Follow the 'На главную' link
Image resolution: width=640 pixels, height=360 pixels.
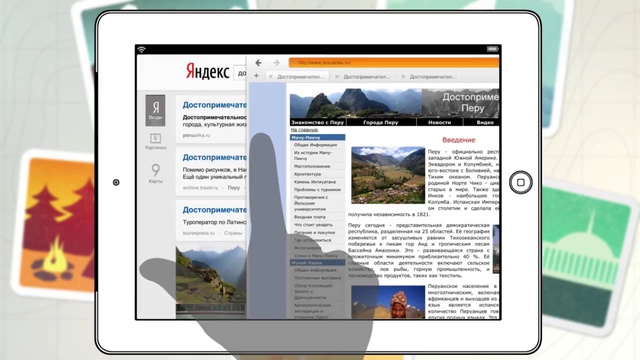[304, 130]
